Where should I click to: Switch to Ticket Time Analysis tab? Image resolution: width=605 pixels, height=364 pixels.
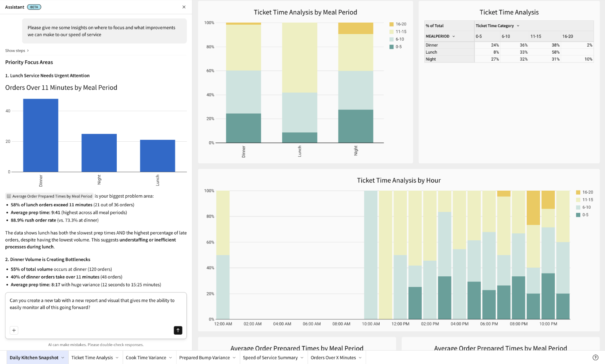92,358
